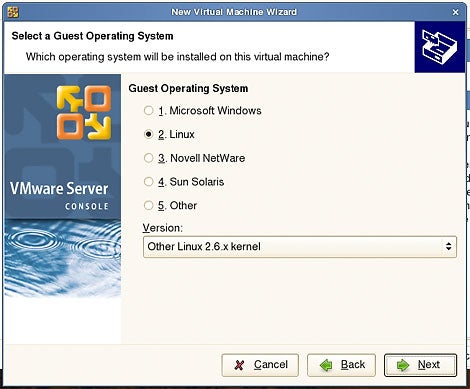This screenshot has width=470, height=389.
Task: Click the green arrow on Next
Action: [x=403, y=365]
